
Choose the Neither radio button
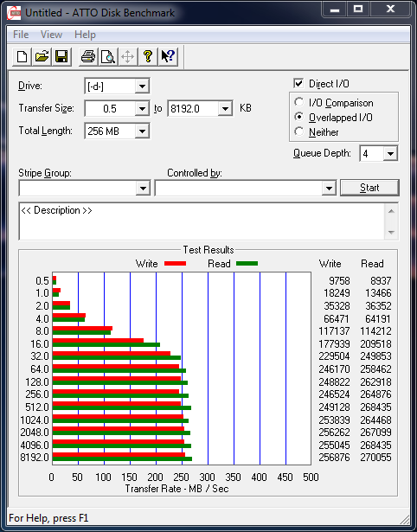point(299,131)
